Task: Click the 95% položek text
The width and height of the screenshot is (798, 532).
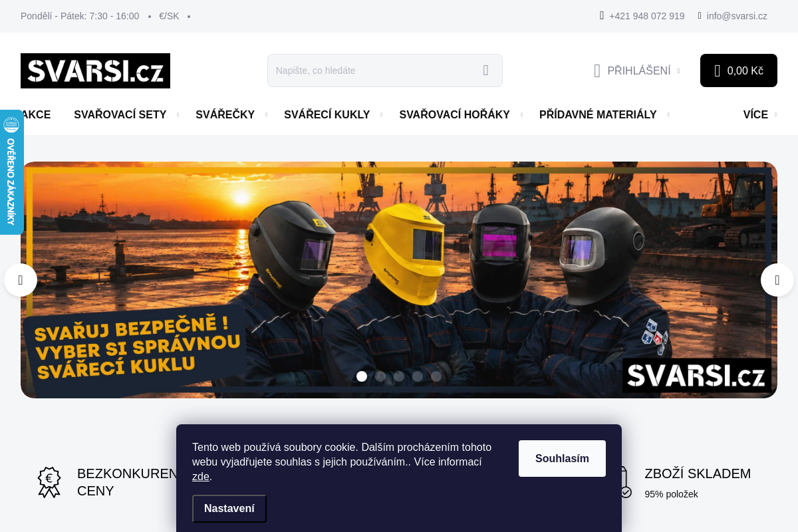Action: coord(671,494)
